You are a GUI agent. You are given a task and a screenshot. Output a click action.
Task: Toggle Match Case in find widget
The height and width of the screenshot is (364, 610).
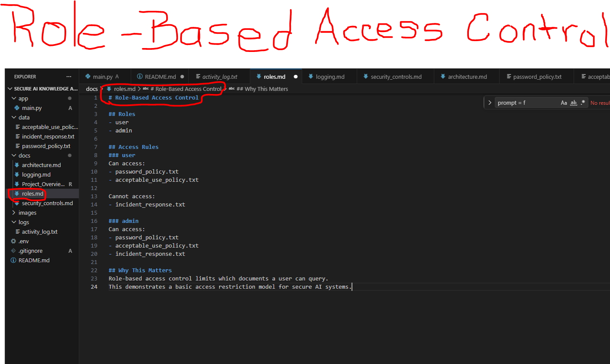coord(564,103)
